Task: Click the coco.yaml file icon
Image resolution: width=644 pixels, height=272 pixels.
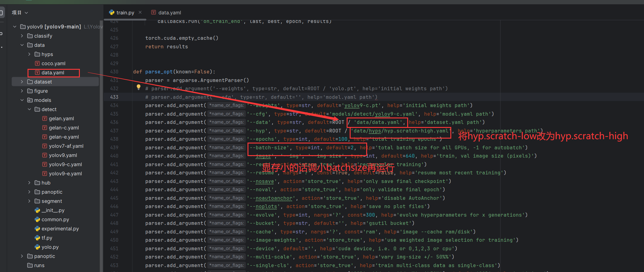Action: 37,63
